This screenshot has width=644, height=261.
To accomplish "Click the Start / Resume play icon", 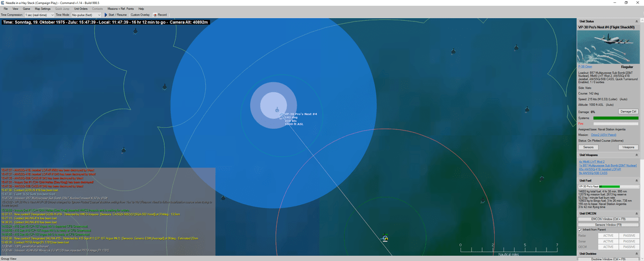I will pos(106,14).
